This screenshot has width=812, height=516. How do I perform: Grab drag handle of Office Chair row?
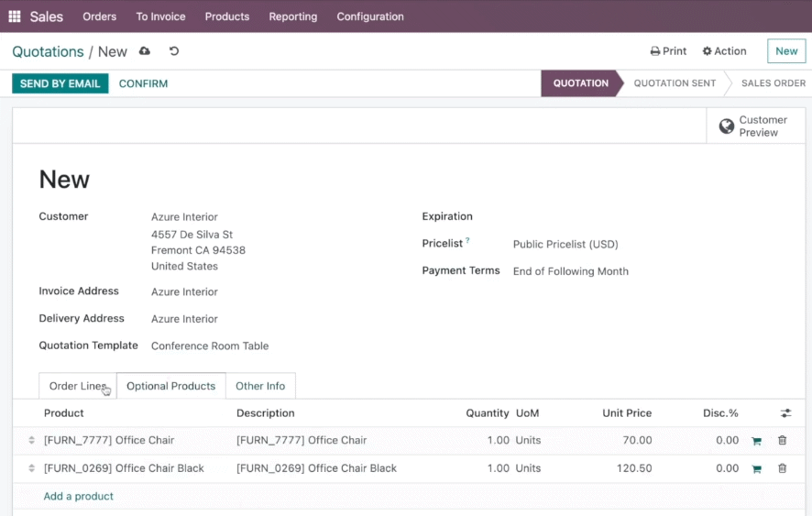(x=31, y=440)
